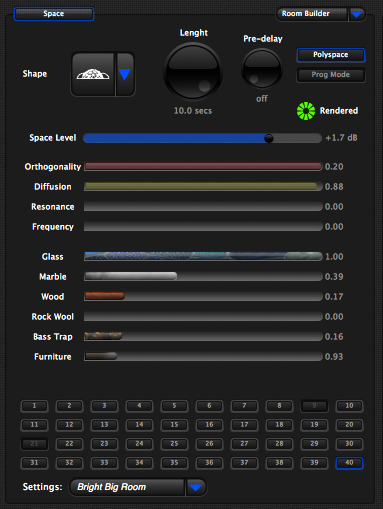Select preset slot 9

(x=314, y=406)
